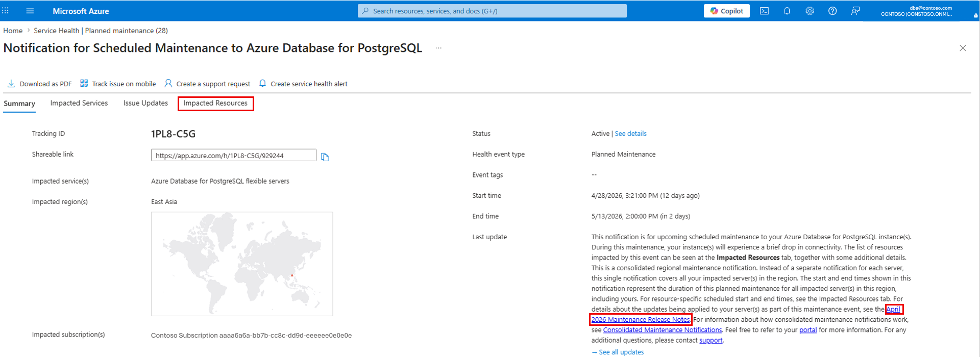Select the Summary tab
Viewport: 980px width, 357px height.
pos(19,104)
